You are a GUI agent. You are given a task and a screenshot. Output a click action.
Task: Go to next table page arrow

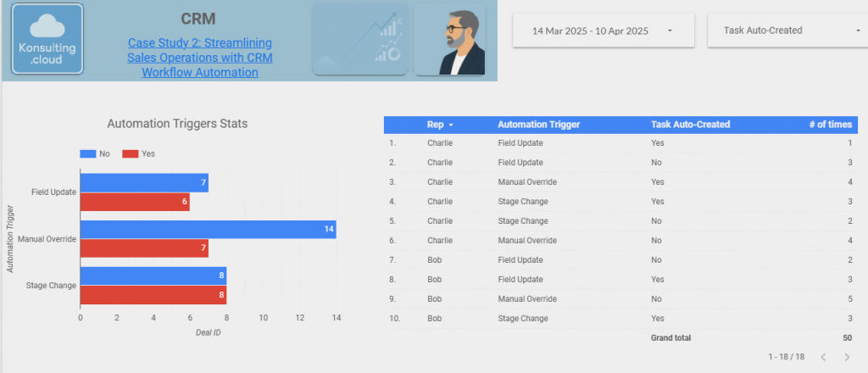coord(847,358)
